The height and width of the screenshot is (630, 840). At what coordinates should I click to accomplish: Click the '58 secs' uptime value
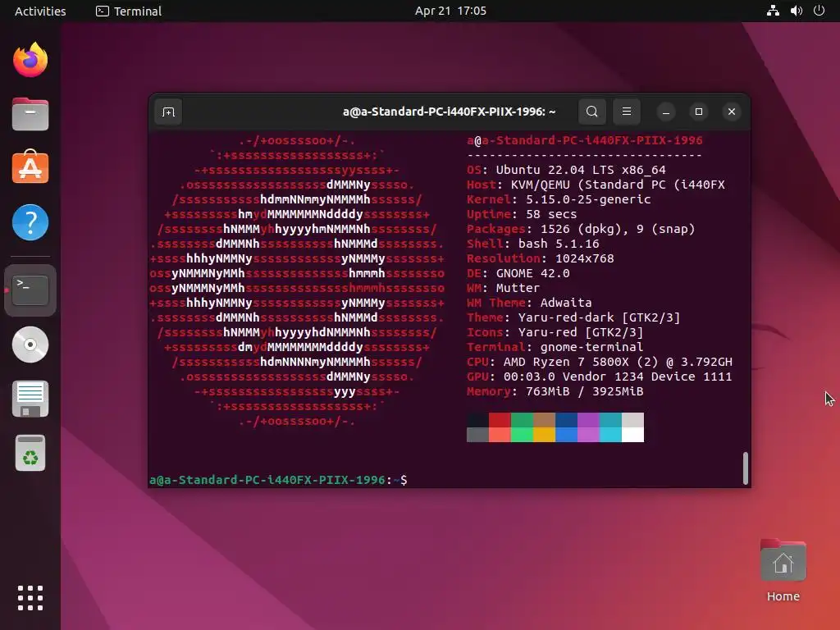pyautogui.click(x=551, y=214)
